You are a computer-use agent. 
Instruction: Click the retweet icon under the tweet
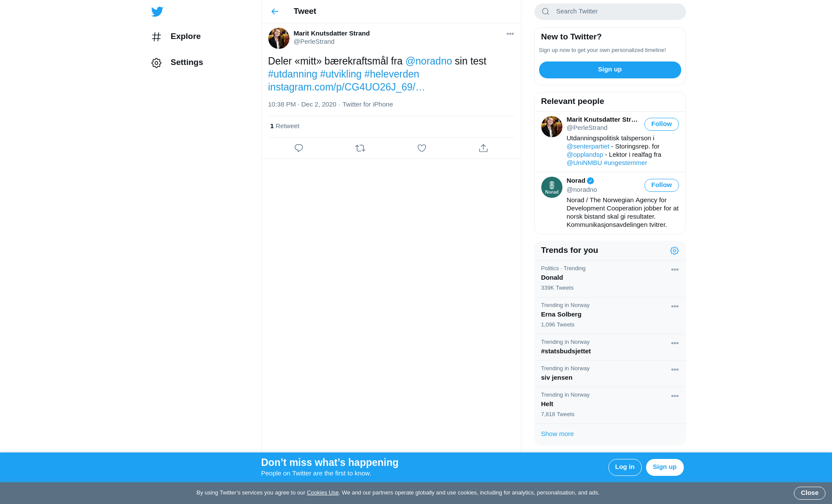point(360,148)
